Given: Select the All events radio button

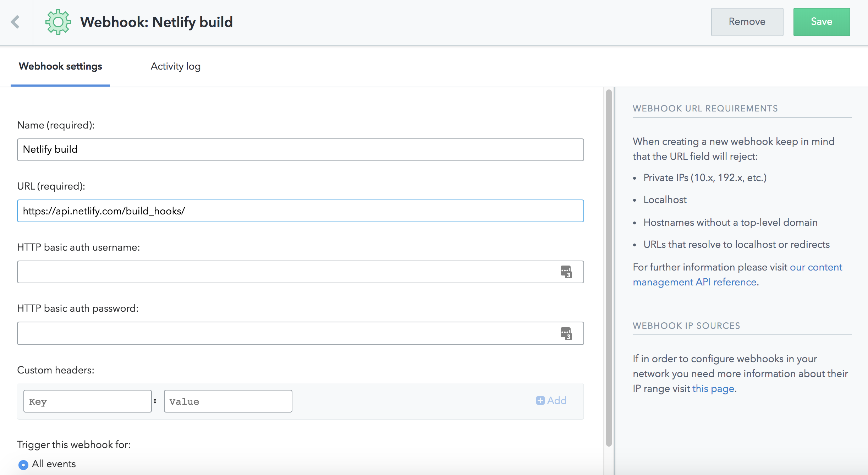Looking at the screenshot, I should click(x=23, y=464).
